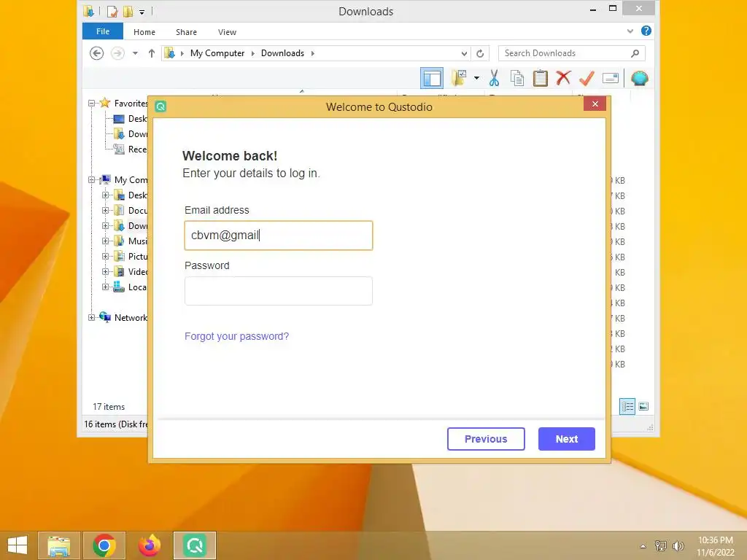Screen dimensions: 747x560
Task: Switch to the Share ribbon tab
Action: click(186, 32)
